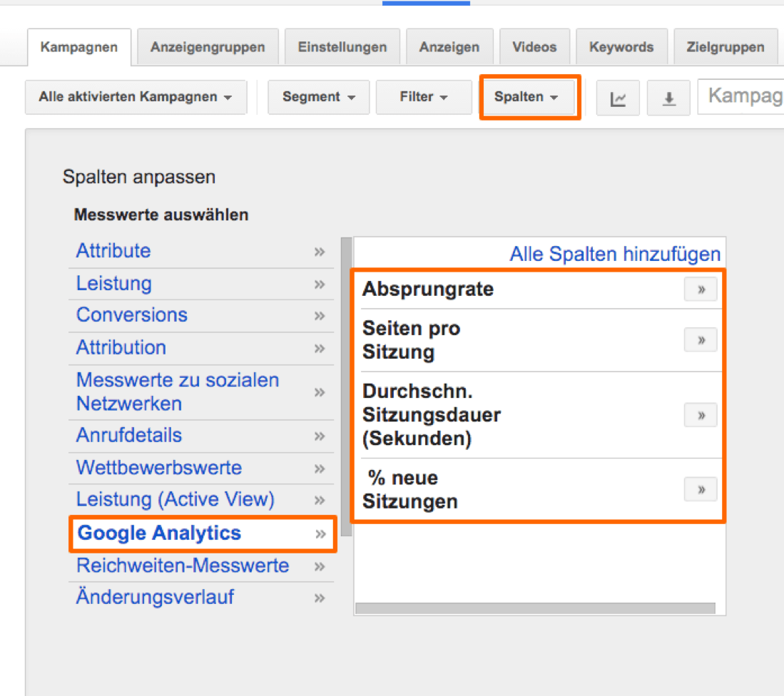The height and width of the screenshot is (696, 784).
Task: Add Seiten pro Sitzung arrow button
Action: 701,340
